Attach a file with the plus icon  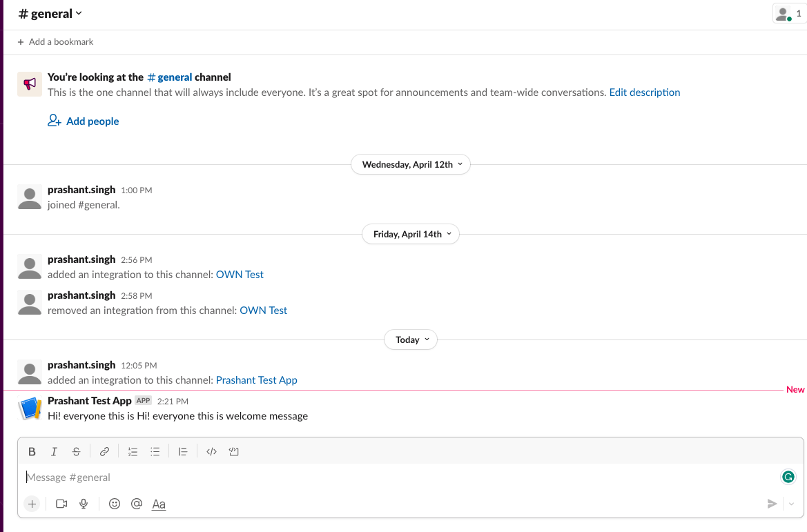point(32,504)
